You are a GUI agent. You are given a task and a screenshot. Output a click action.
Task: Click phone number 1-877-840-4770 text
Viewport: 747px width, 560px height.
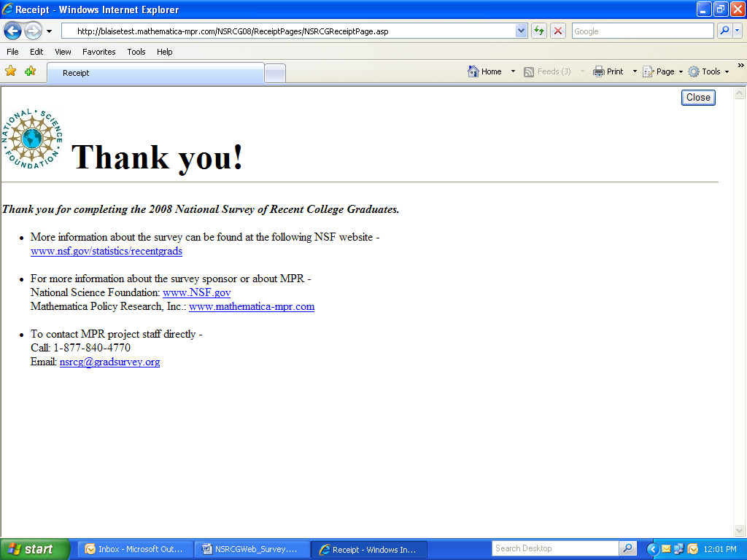point(92,348)
